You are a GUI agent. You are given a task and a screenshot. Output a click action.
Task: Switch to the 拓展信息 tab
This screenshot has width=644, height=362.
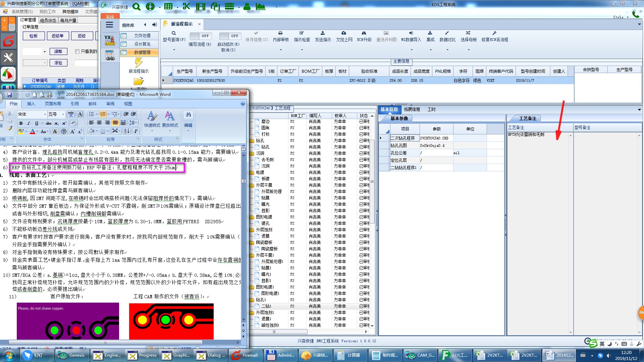point(412,109)
